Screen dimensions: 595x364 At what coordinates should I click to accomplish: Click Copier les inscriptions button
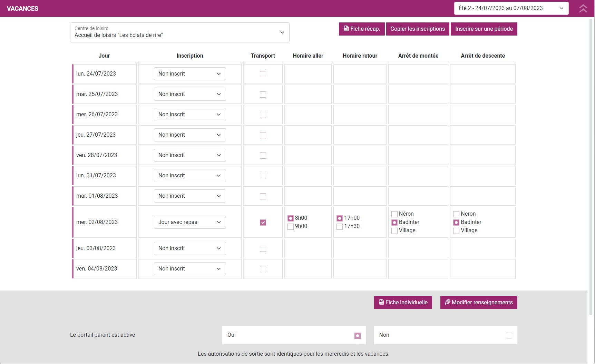[417, 29]
